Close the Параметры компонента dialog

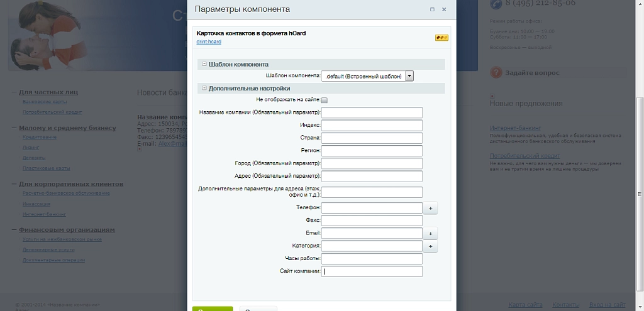(x=444, y=9)
